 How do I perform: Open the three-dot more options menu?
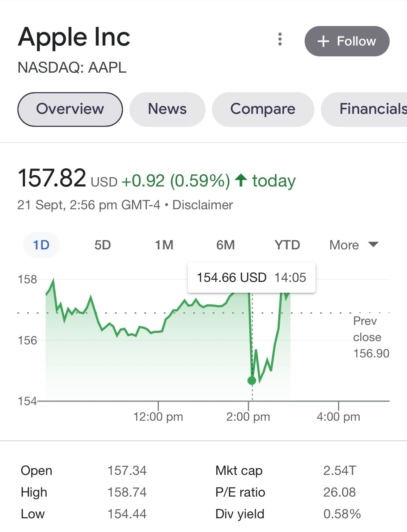pyautogui.click(x=280, y=39)
